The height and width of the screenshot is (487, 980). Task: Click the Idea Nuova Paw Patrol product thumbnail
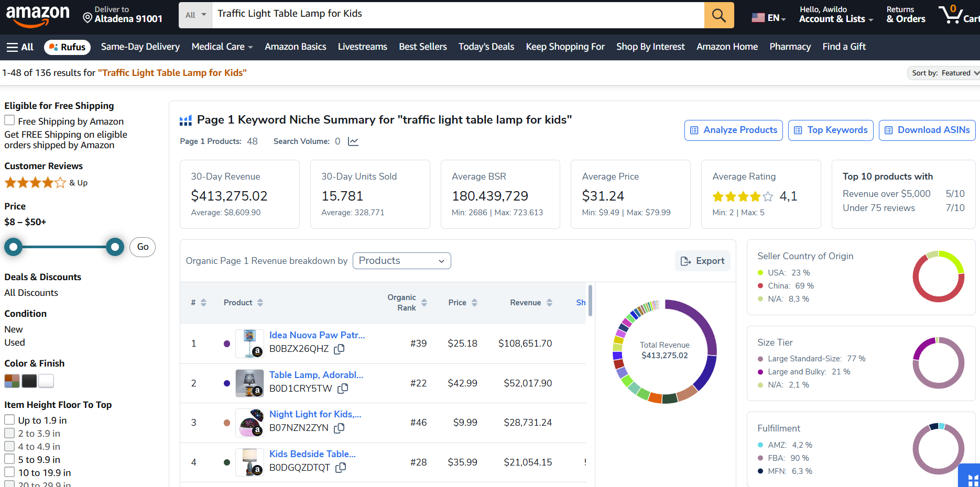click(x=249, y=344)
